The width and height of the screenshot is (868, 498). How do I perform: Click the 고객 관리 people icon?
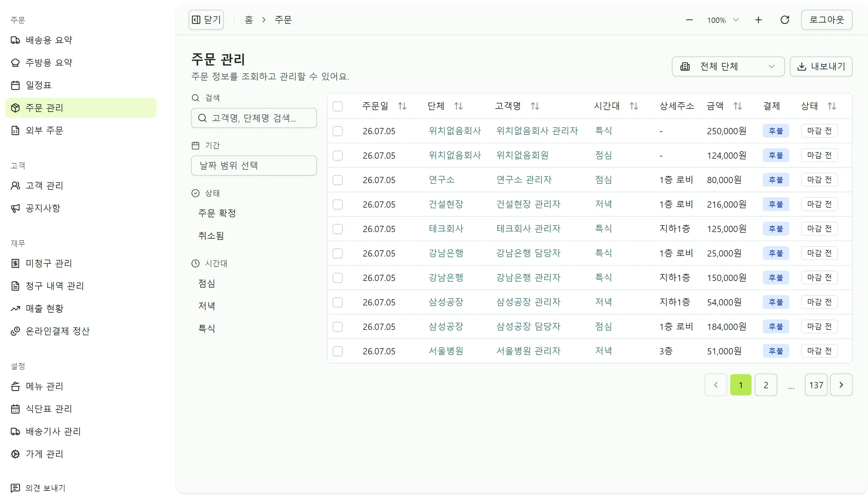point(15,185)
